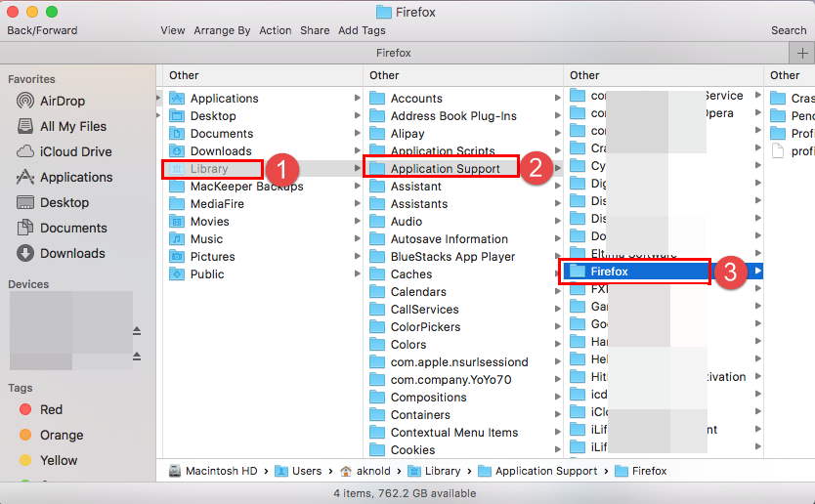Open iCloud Drive from Favorites
Image resolution: width=815 pixels, height=504 pixels.
[64, 151]
